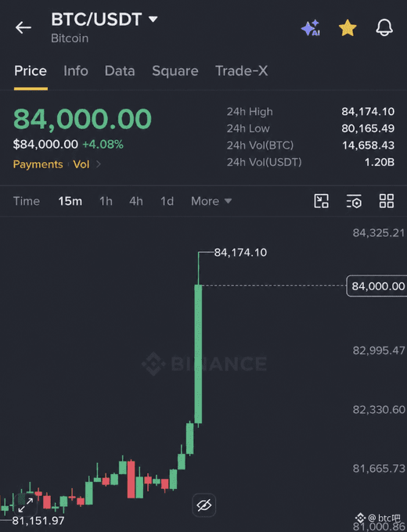Expand chart to fullscreen with arrows icon
Viewport: 407px width, 532px height.
coord(26,505)
